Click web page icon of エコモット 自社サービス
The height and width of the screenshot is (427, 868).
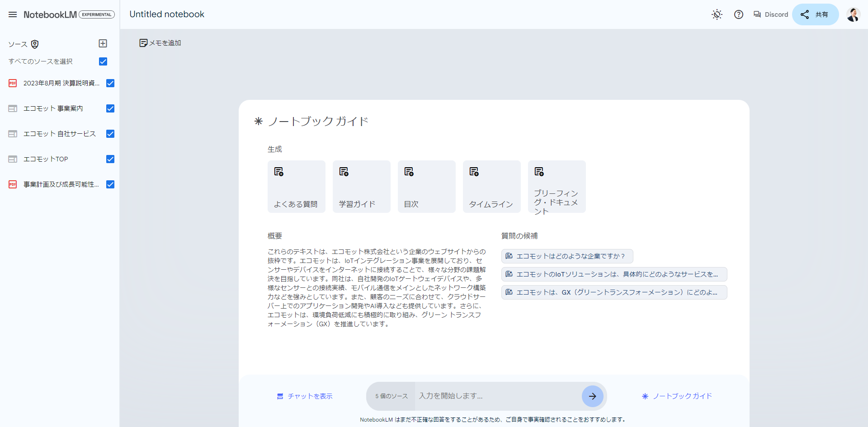click(13, 134)
